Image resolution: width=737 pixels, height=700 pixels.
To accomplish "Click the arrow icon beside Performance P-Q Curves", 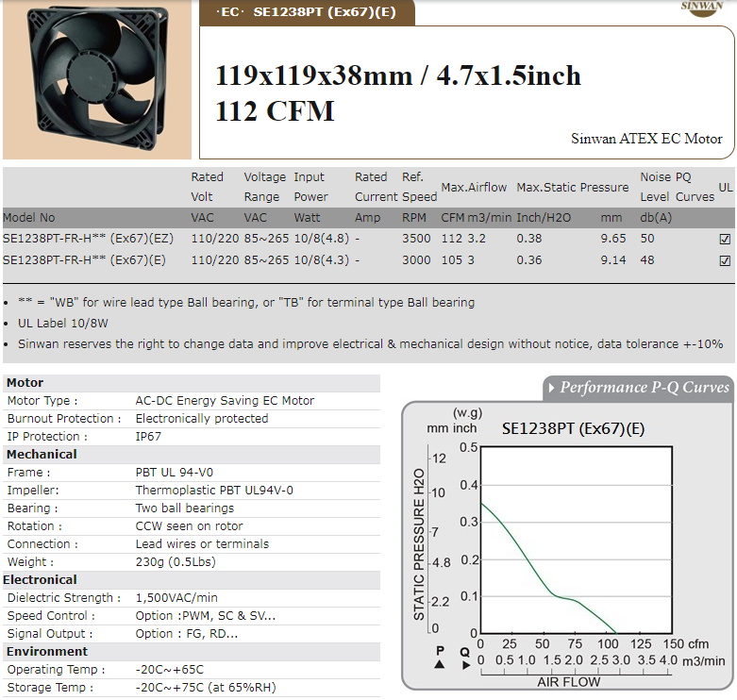I will click(550, 388).
